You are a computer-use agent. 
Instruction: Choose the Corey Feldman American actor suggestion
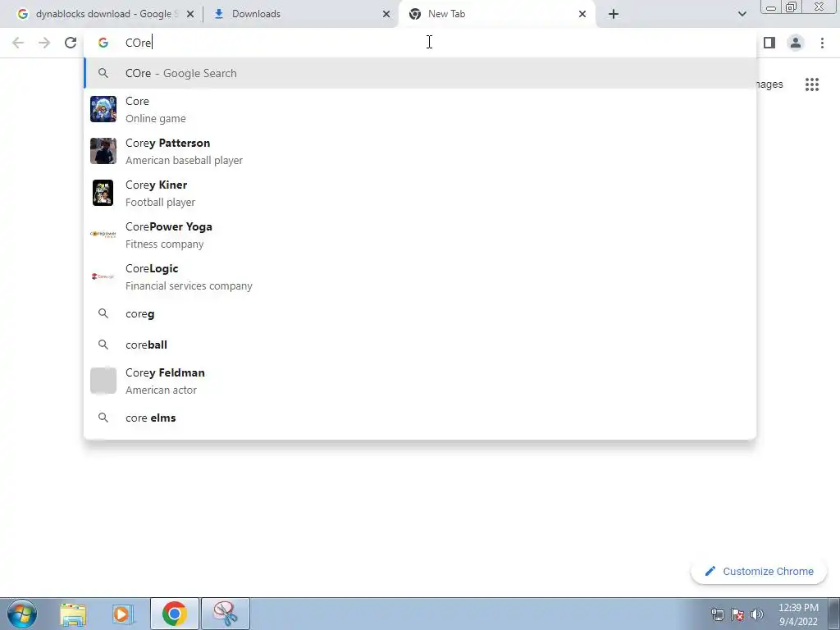(420, 381)
